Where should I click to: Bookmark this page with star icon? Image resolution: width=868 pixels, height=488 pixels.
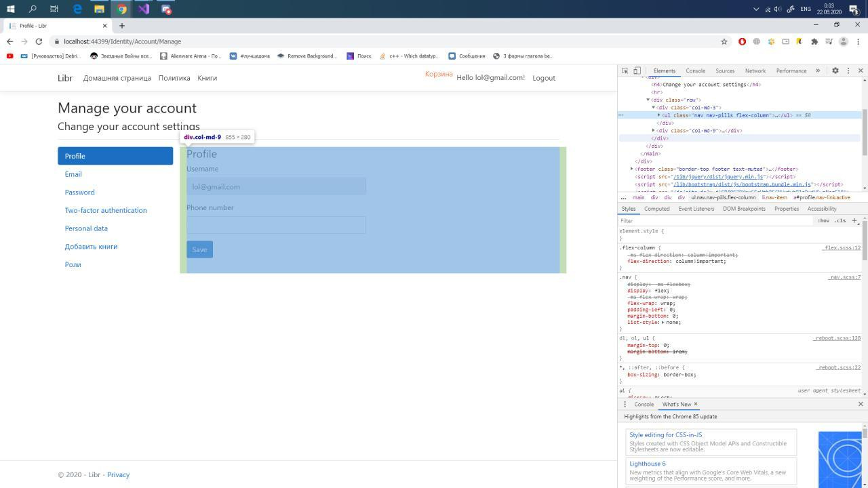point(724,41)
